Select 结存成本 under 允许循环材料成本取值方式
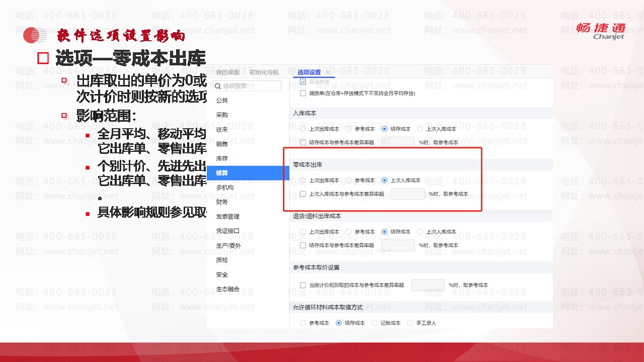 click(x=339, y=323)
